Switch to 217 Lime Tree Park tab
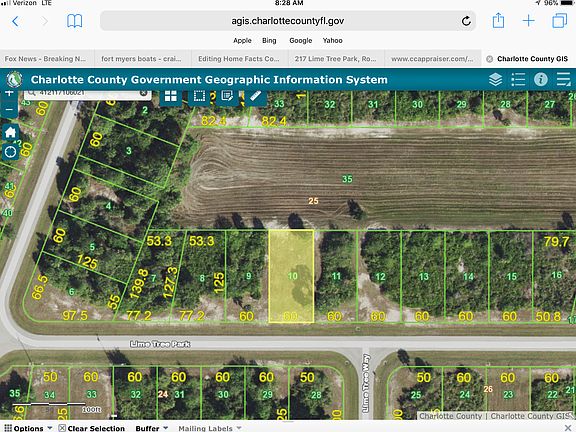The image size is (576, 432). tap(335, 59)
